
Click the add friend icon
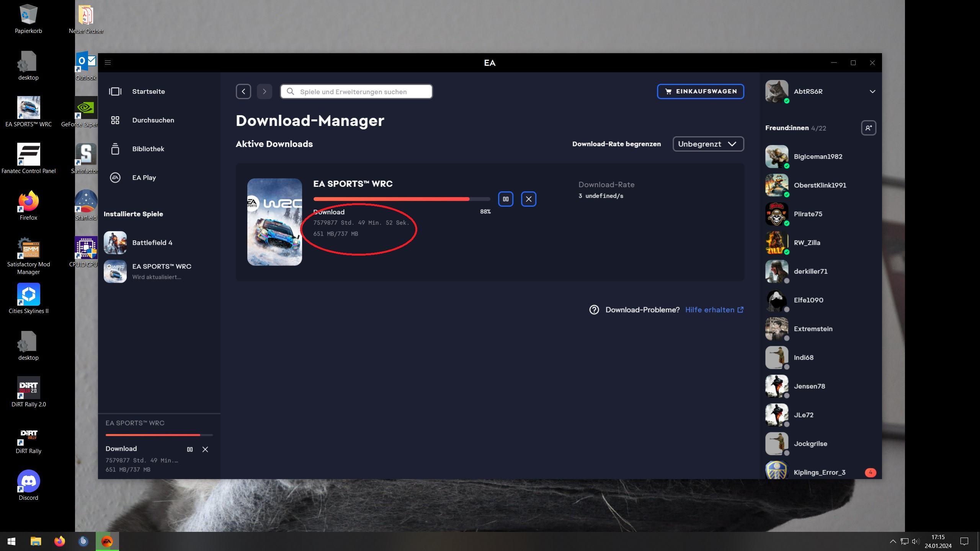click(869, 128)
